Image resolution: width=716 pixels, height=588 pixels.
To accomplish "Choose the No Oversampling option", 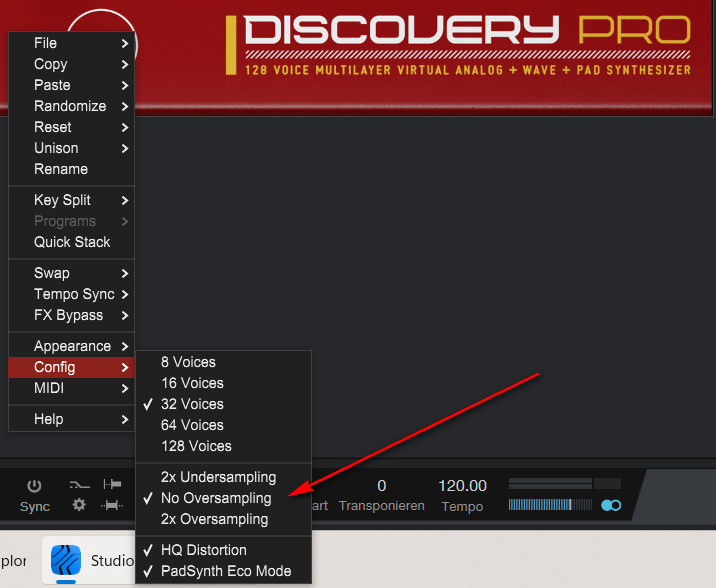I will click(224, 498).
